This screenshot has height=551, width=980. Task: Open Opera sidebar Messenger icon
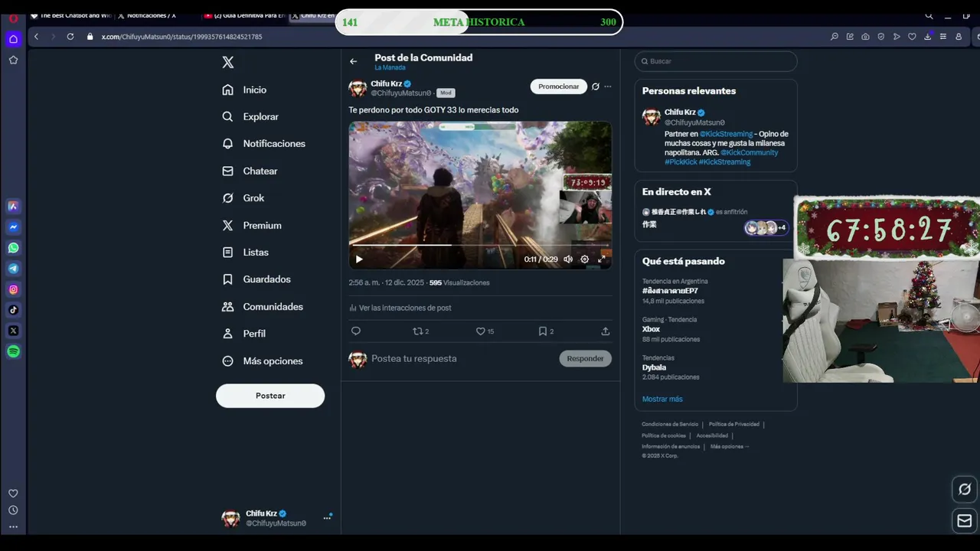pyautogui.click(x=13, y=227)
